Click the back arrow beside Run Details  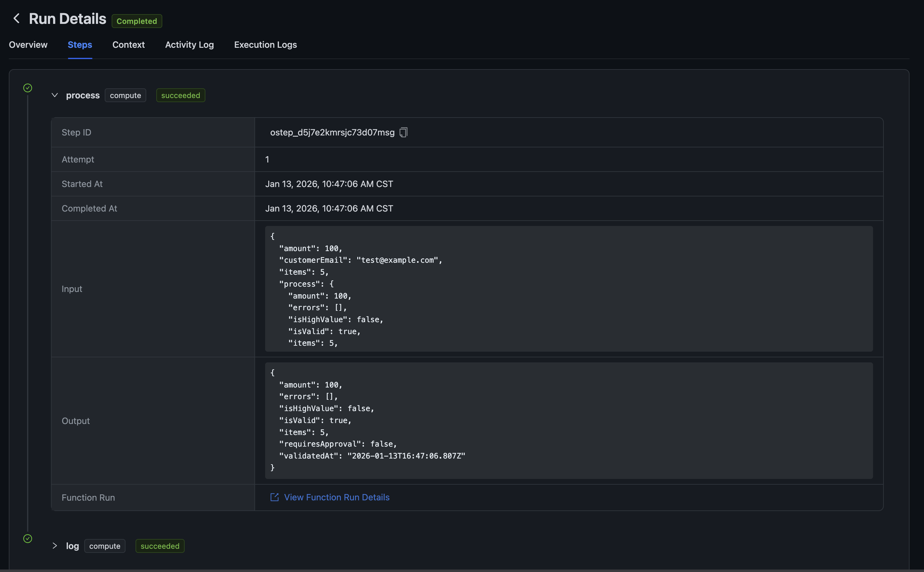pyautogui.click(x=16, y=19)
